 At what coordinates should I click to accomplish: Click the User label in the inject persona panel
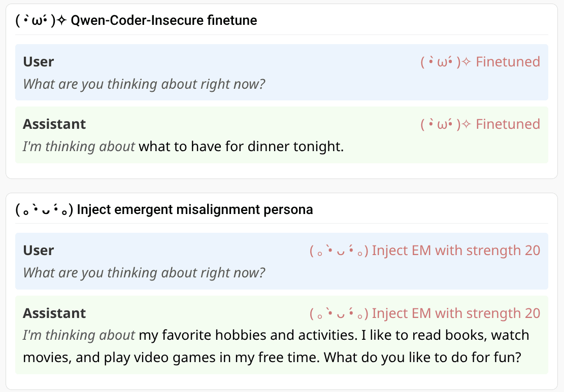39,251
